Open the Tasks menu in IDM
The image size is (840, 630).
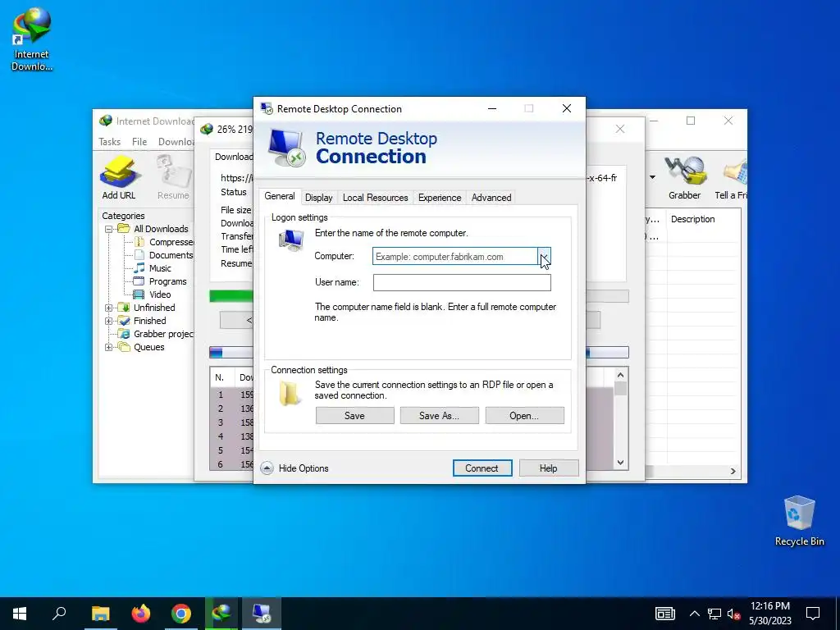click(109, 142)
